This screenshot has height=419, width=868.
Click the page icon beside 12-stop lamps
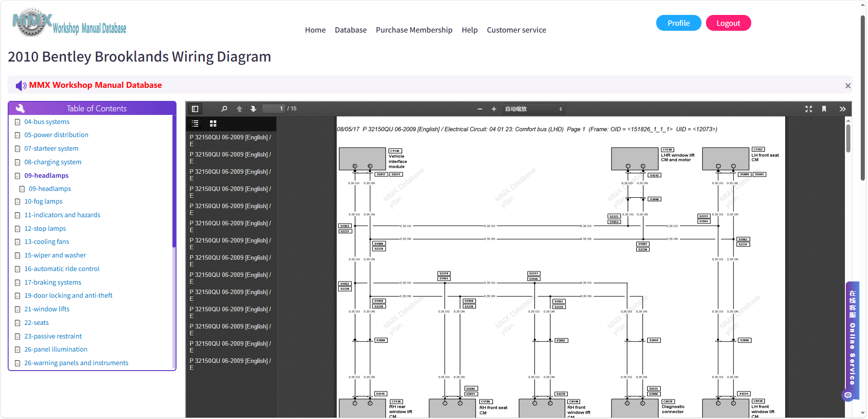[x=18, y=229]
